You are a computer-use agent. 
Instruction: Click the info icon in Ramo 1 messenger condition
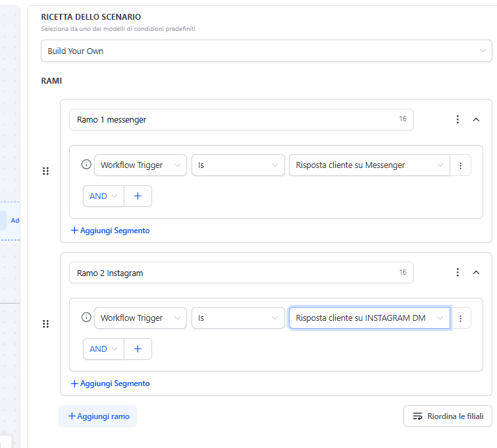86,165
